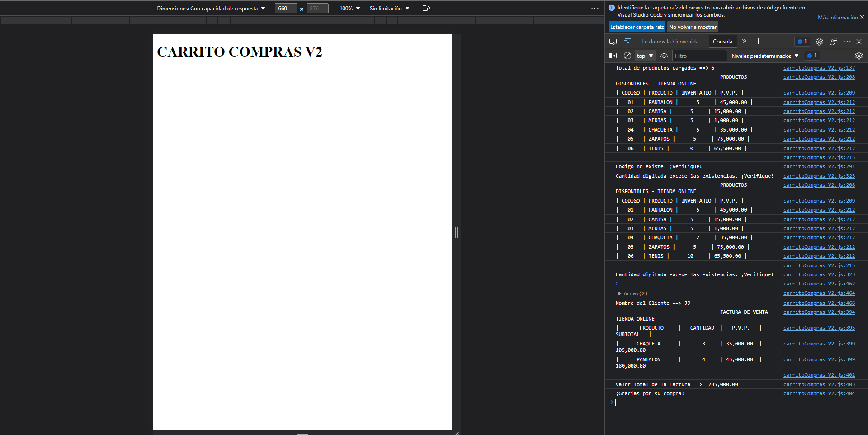Screen dimensions: 868x435
Task: Open the issues counter badge
Action: [x=802, y=41]
